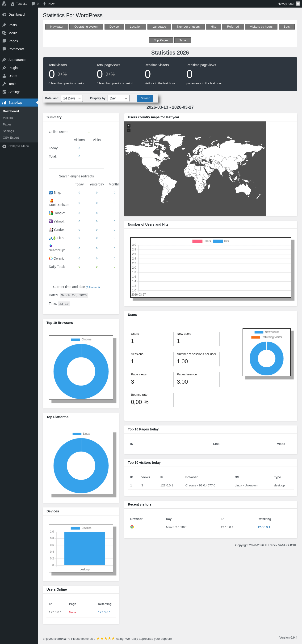302x644 pixels.
Task: Open the Visitors by hours tab
Action: (x=261, y=26)
